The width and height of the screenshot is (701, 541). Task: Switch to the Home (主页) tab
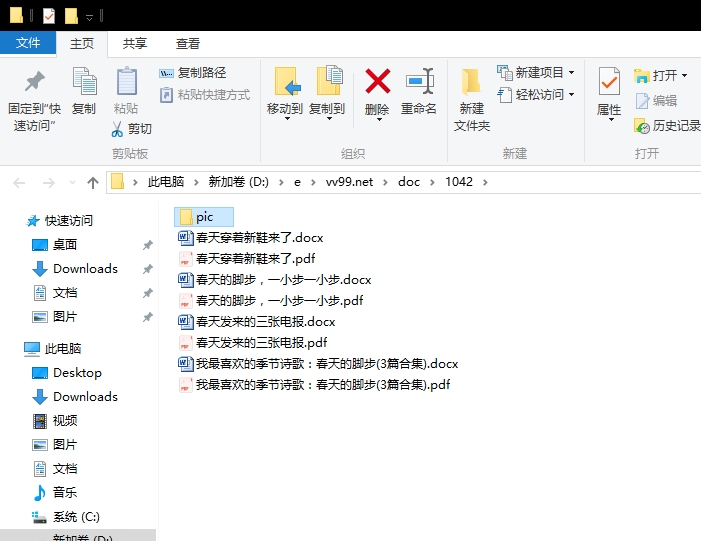click(x=82, y=43)
